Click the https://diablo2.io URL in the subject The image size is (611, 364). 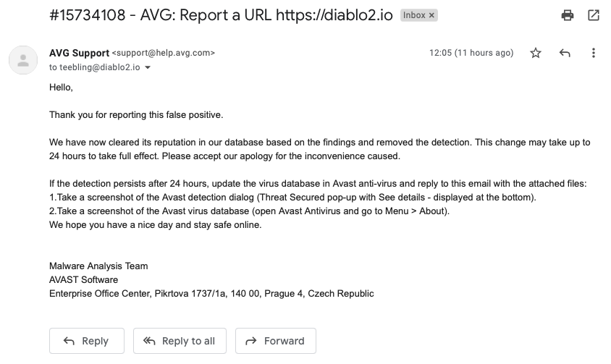[334, 15]
